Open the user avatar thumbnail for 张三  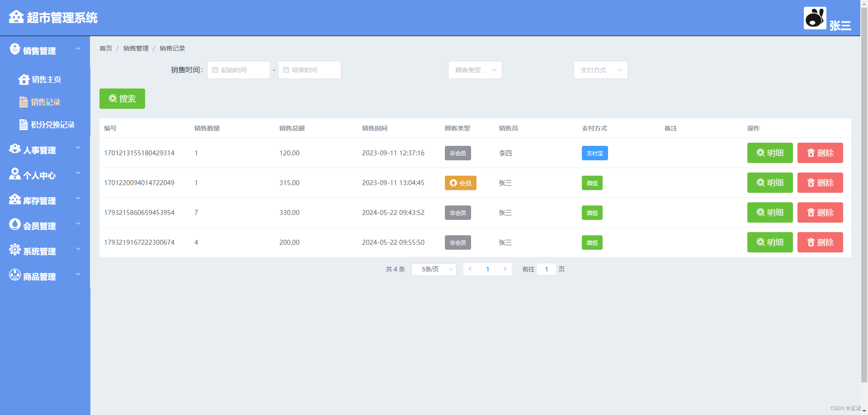pos(815,18)
